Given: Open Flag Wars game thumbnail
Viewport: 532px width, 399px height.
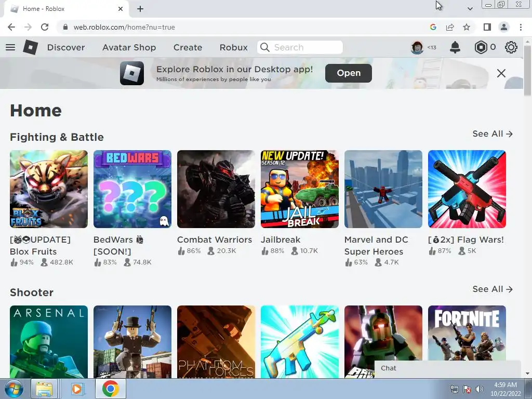Looking at the screenshot, I should (467, 189).
